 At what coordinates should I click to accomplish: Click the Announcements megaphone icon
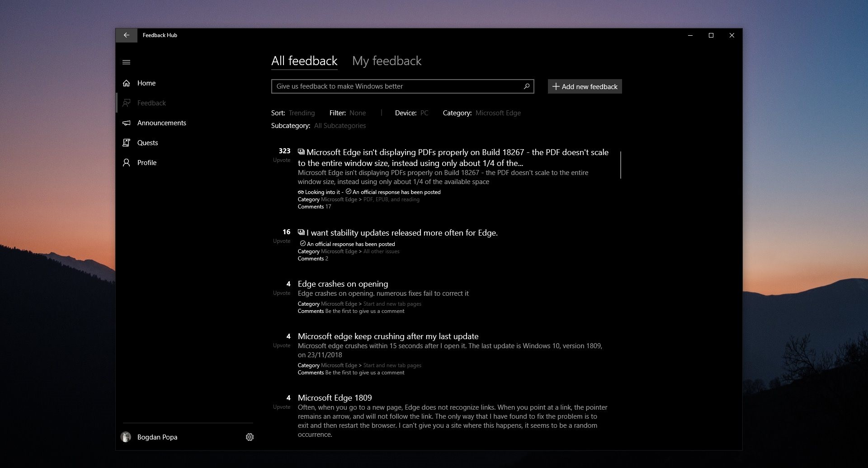tap(127, 123)
